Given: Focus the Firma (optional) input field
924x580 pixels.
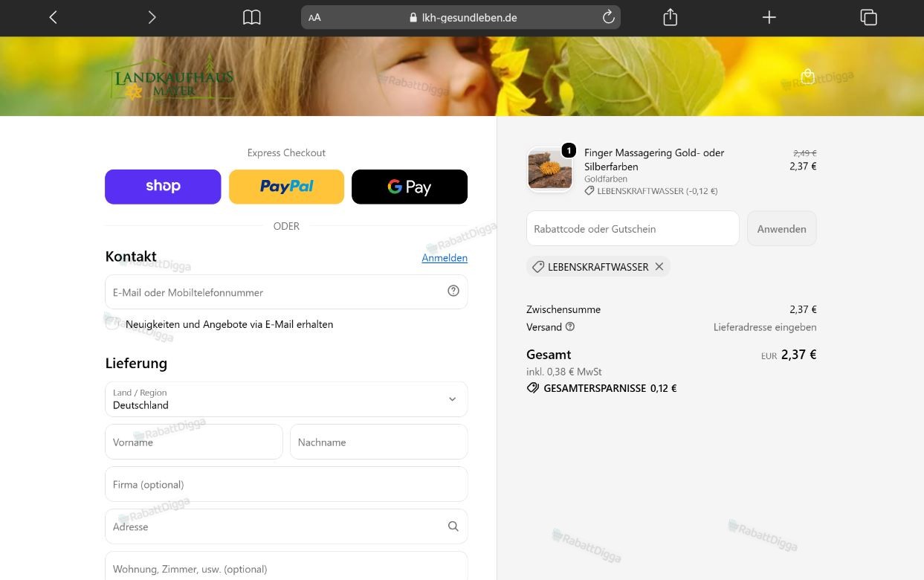Looking at the screenshot, I should coord(286,484).
